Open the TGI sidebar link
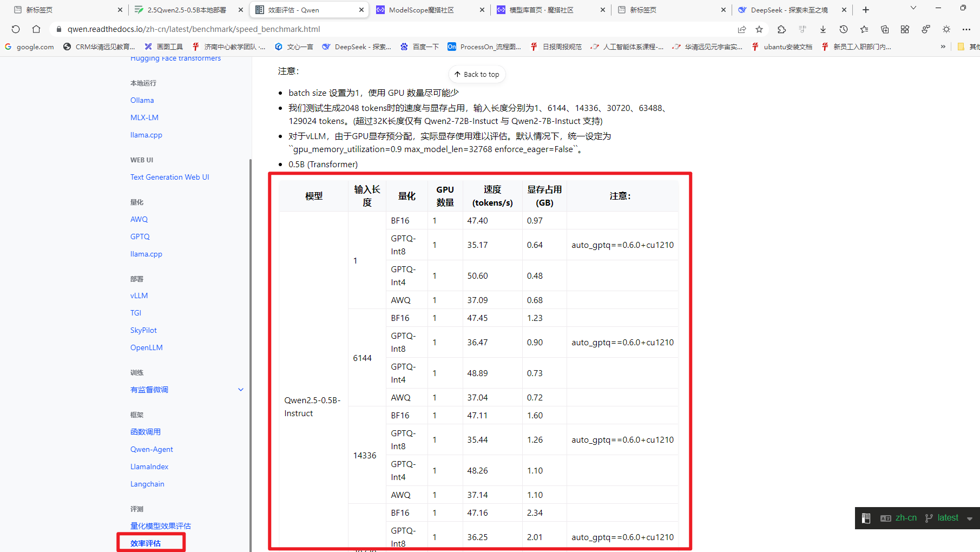This screenshot has height=552, width=980. coord(136,313)
